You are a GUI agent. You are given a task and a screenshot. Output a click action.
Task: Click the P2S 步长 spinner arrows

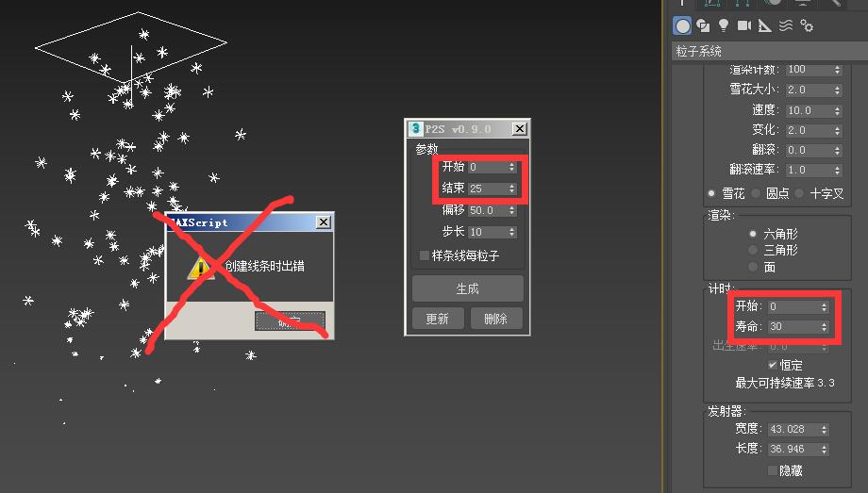[x=511, y=232]
